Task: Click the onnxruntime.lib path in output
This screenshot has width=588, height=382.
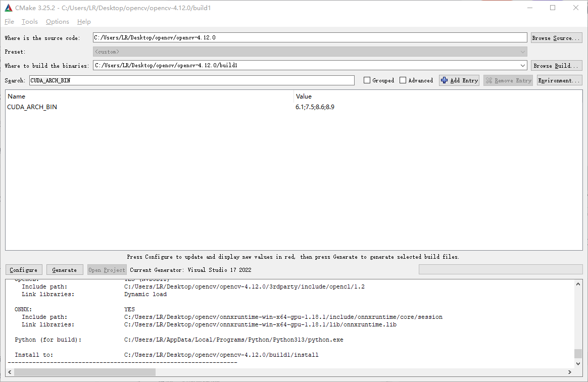Action: [x=260, y=324]
